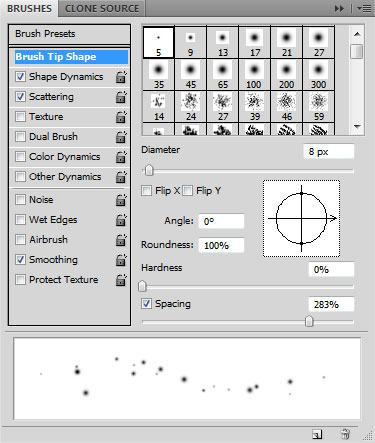Screen dimensions: 375x443
Task: Click the Diameter slider handle
Action: 149,170
